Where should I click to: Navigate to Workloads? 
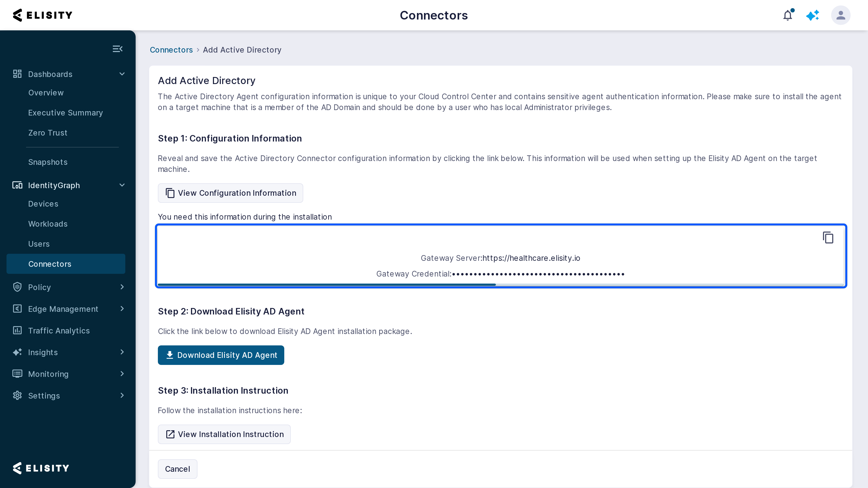point(48,224)
